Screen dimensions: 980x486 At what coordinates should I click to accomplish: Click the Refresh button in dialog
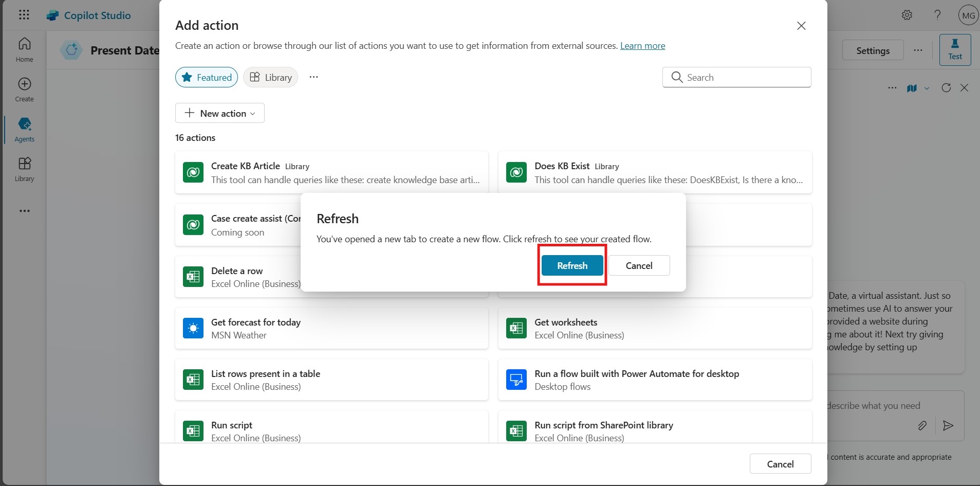coord(572,265)
